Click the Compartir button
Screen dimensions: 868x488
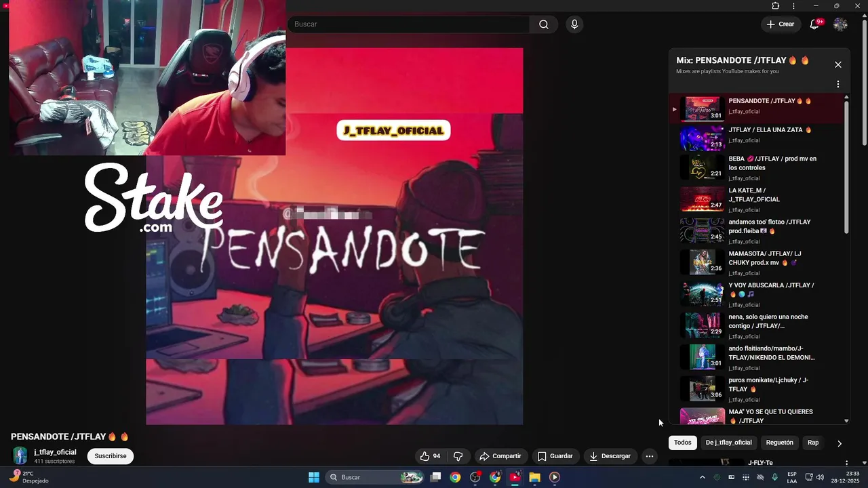click(x=500, y=456)
